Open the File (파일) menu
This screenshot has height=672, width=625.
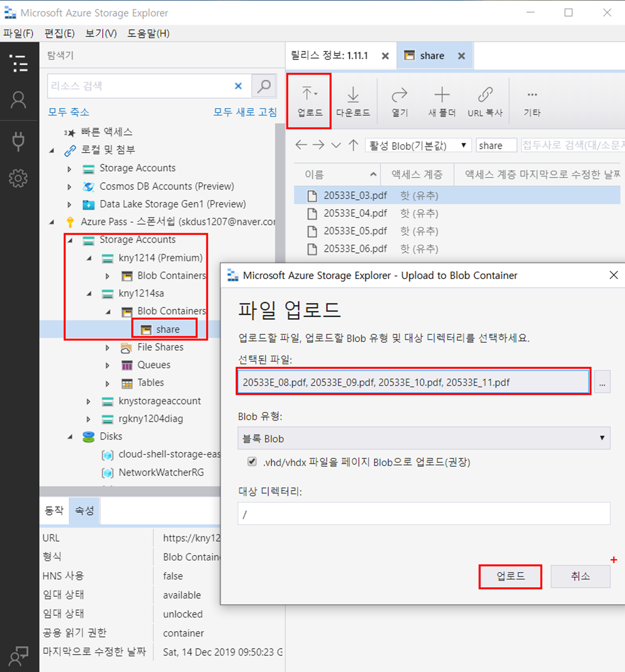(x=18, y=33)
